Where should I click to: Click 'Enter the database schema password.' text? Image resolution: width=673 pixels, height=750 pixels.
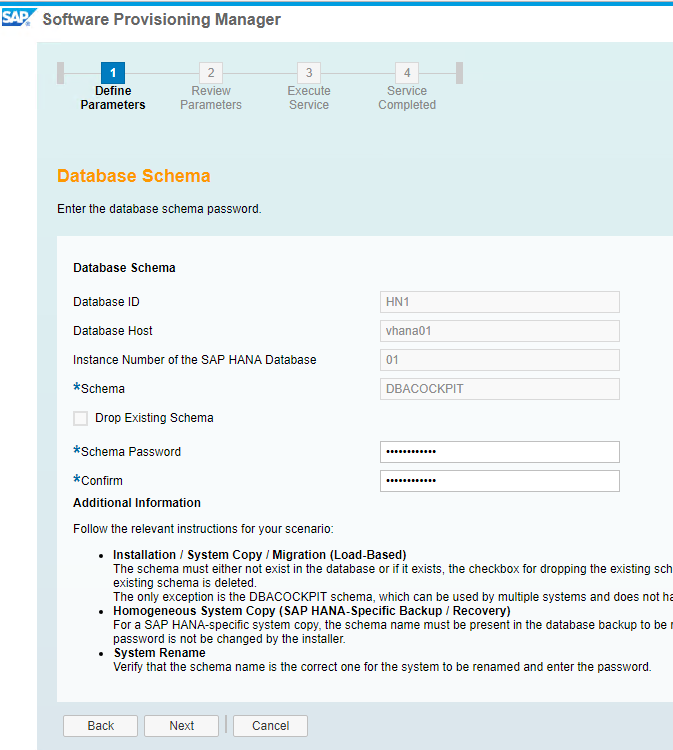point(159,209)
